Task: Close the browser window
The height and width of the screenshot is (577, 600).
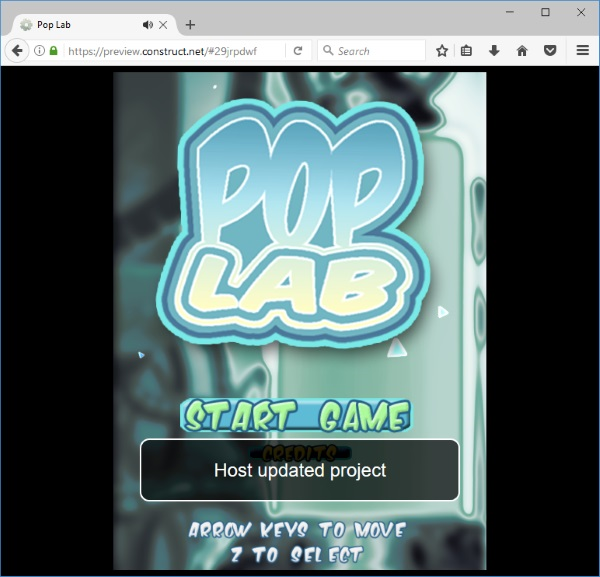Action: pyautogui.click(x=581, y=12)
